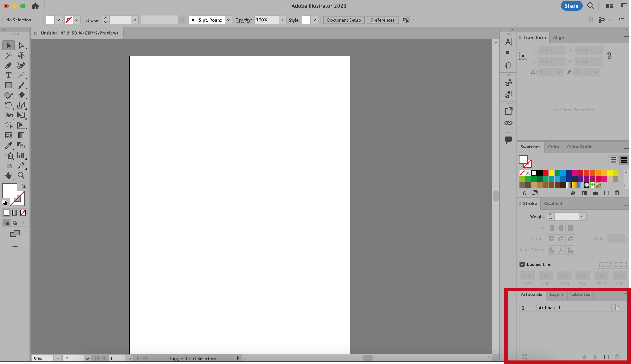
Task: Open the Color Guide tab
Action: [579, 147]
